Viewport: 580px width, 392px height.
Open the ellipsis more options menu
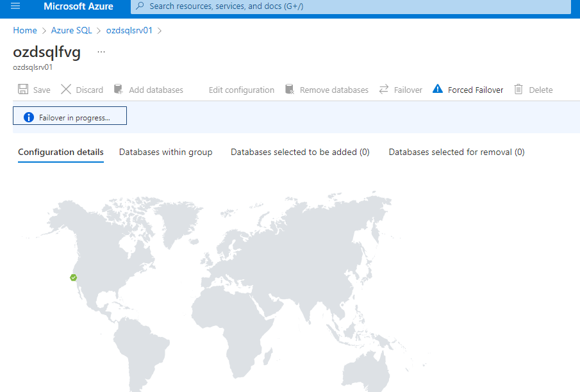(x=101, y=52)
